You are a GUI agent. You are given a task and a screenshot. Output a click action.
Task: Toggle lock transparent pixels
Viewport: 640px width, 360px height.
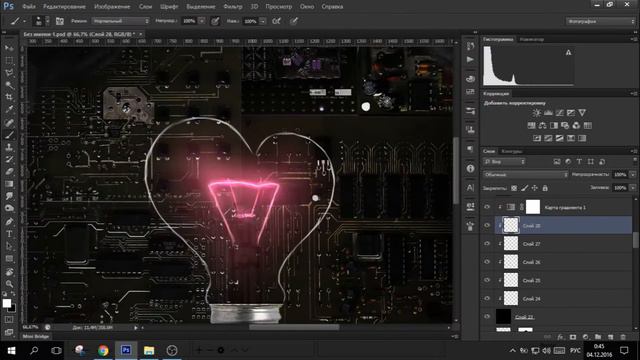[x=514, y=188]
